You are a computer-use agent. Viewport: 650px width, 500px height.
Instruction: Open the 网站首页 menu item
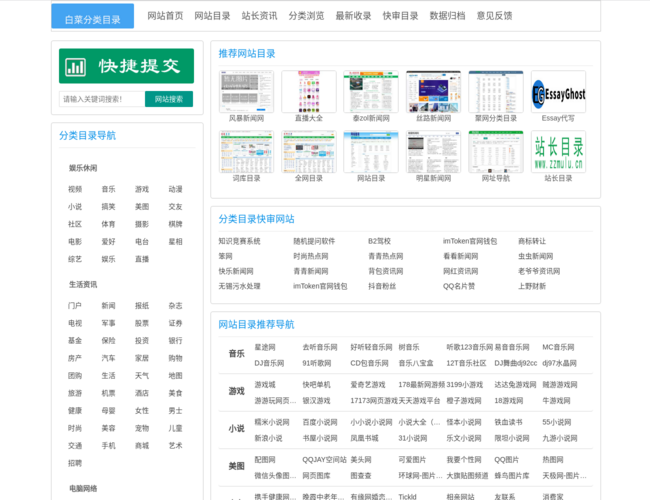pos(165,16)
